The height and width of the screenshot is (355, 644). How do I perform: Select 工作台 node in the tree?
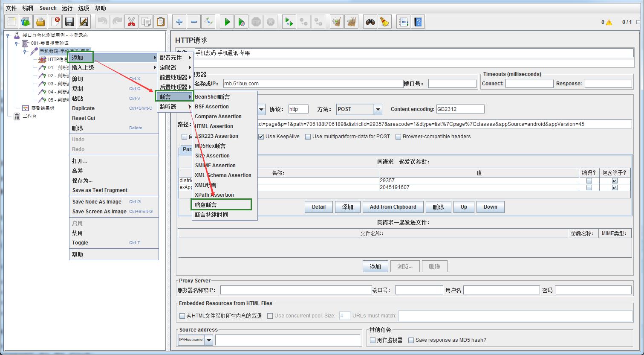tap(29, 116)
